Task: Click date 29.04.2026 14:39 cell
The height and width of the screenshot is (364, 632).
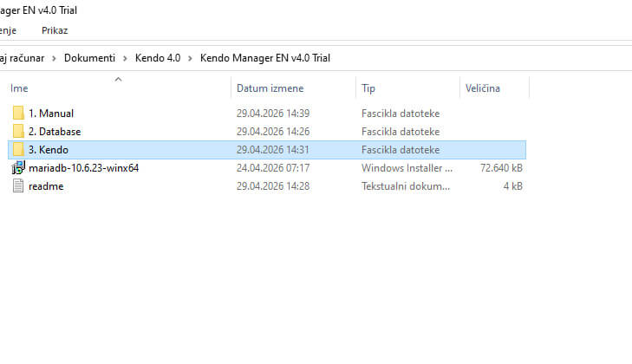Action: point(273,114)
